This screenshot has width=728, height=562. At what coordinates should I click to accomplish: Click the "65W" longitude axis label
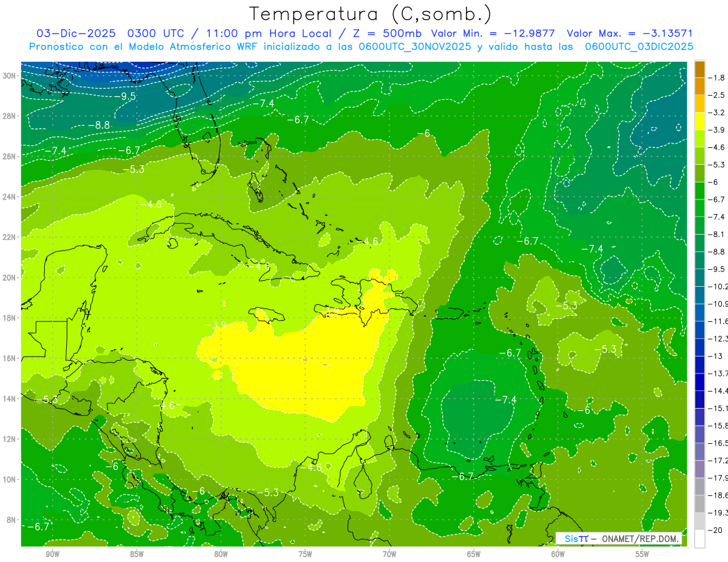(474, 554)
